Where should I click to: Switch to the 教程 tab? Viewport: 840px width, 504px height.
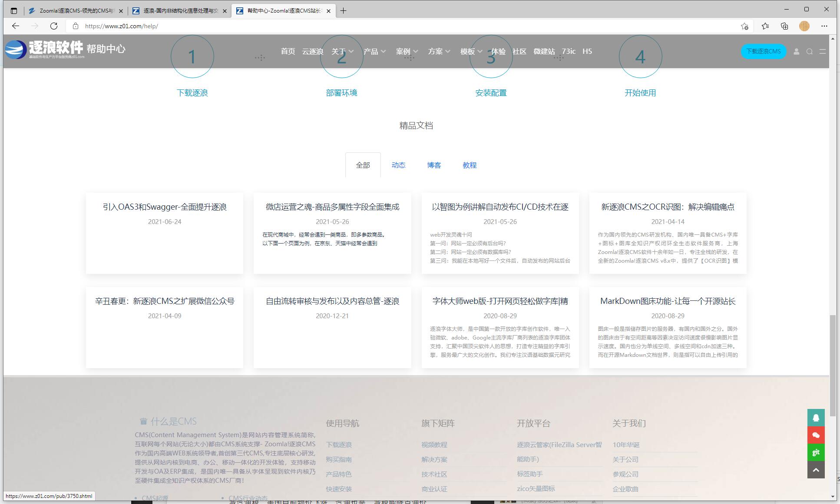coord(470,165)
